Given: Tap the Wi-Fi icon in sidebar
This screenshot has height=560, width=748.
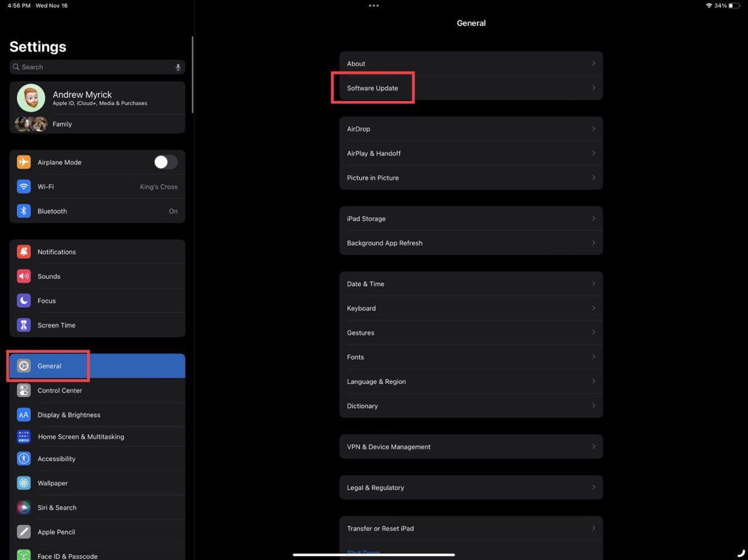Looking at the screenshot, I should click(x=23, y=187).
